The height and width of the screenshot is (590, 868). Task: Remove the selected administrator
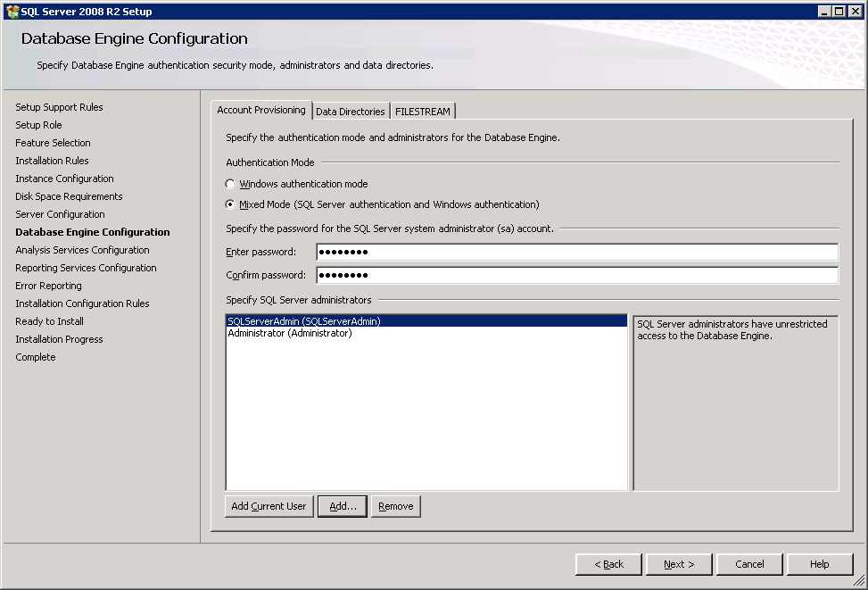pos(396,506)
